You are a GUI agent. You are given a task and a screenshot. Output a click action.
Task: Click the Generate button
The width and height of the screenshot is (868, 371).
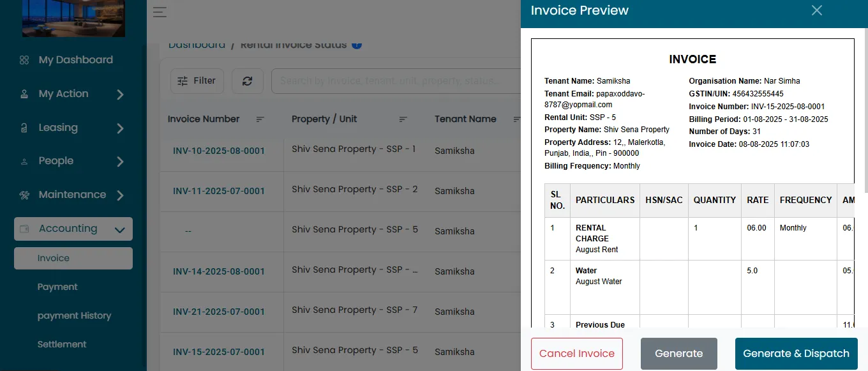679,354
